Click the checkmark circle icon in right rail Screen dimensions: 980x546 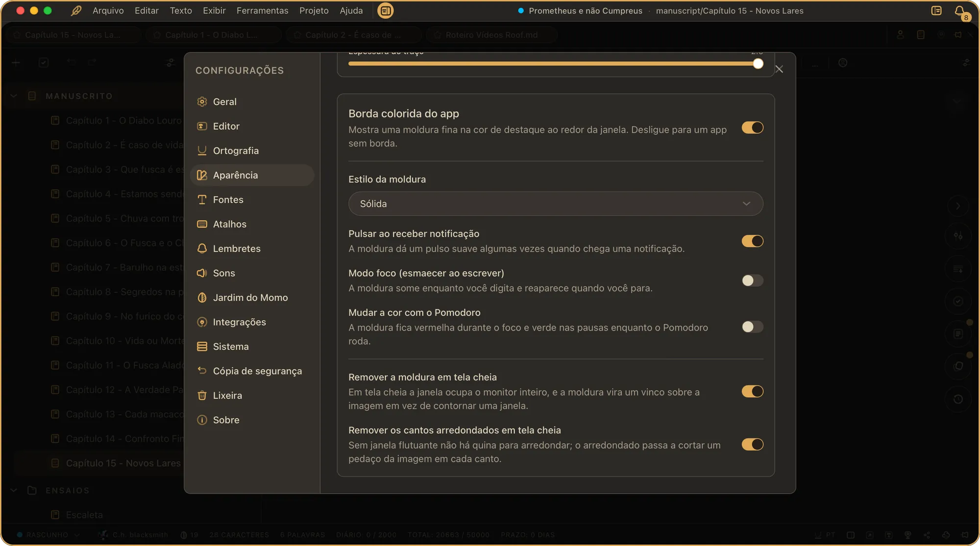(958, 301)
